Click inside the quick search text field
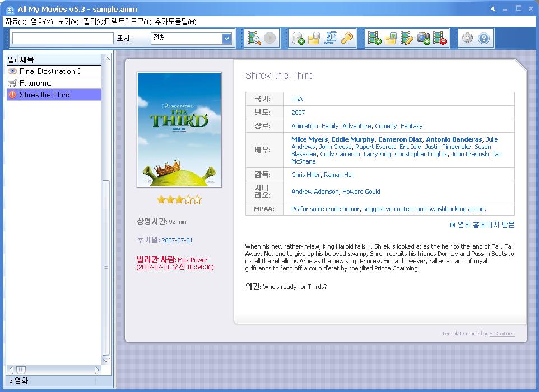The height and width of the screenshot is (392, 539). coord(63,38)
